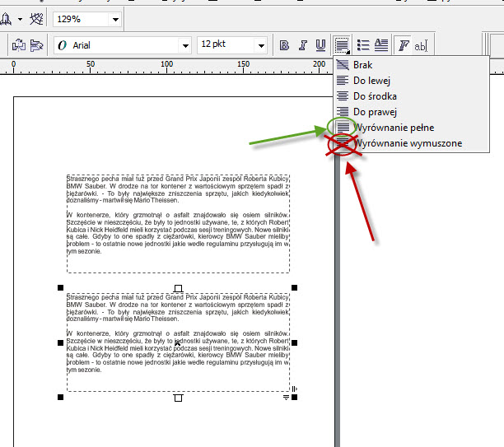Click the edit text 'ab|' icon

(x=421, y=45)
